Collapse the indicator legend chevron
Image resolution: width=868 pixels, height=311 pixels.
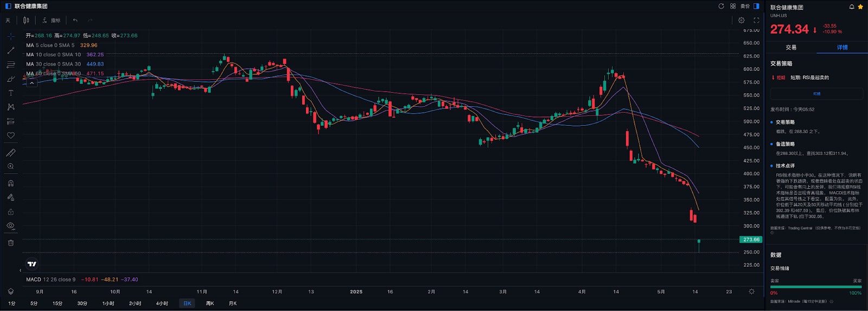coord(32,83)
